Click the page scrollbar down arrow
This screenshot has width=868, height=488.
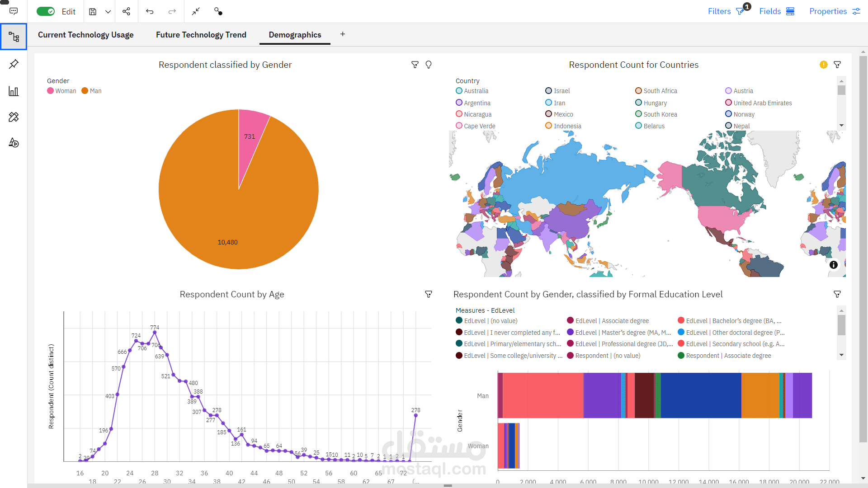863,478
